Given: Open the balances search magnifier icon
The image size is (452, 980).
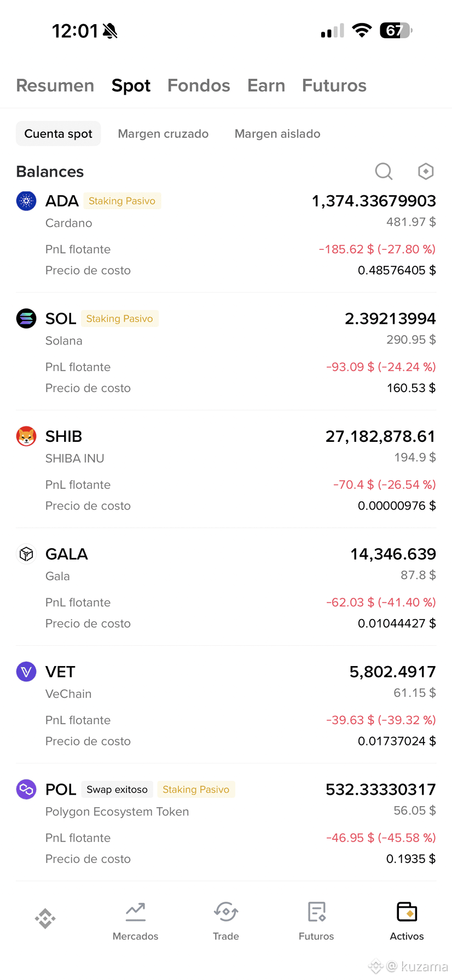Looking at the screenshot, I should [x=384, y=171].
